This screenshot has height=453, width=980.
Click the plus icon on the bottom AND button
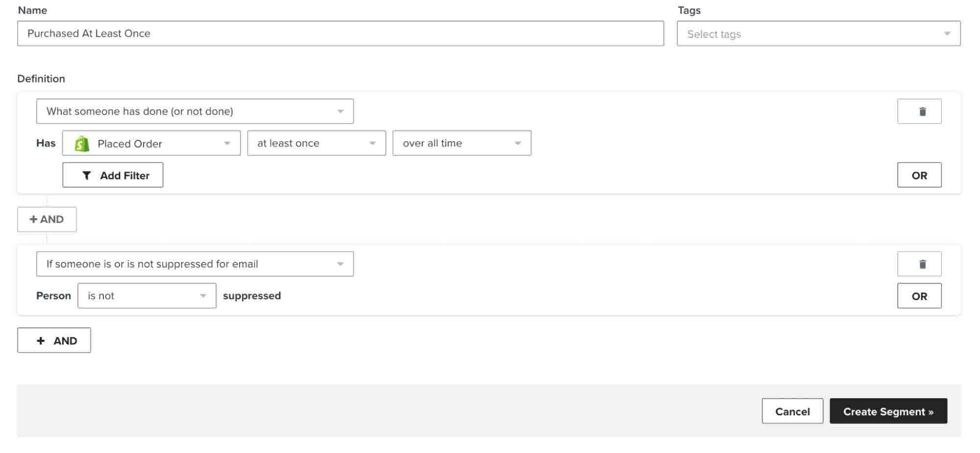(41, 341)
